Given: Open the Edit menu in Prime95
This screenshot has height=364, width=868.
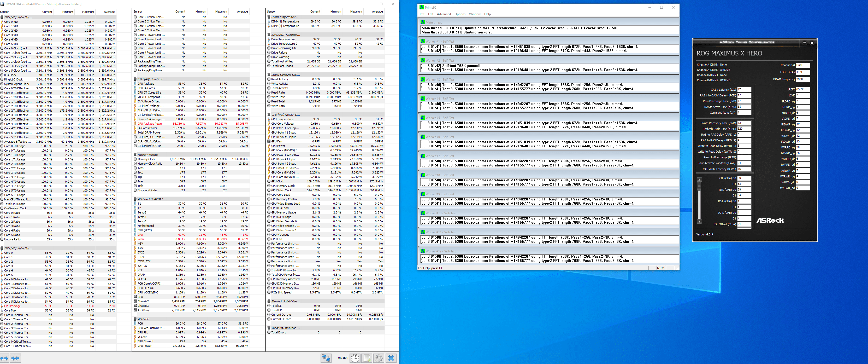Looking at the screenshot, I should [x=431, y=14].
